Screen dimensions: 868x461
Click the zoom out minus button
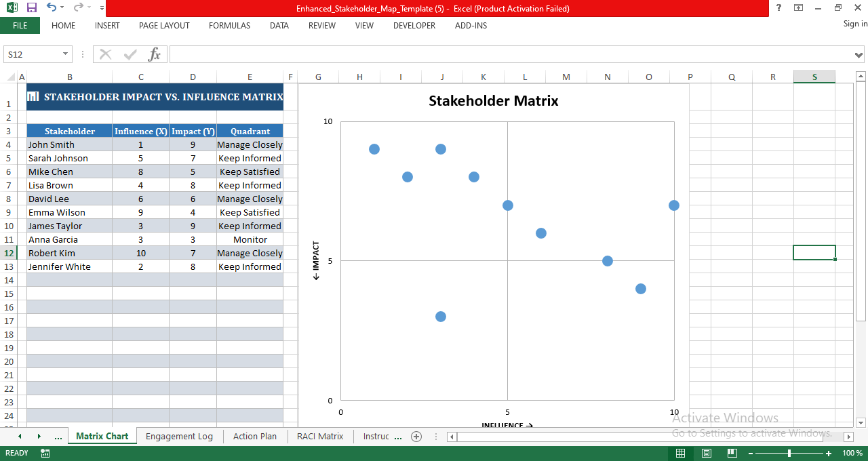click(x=750, y=453)
